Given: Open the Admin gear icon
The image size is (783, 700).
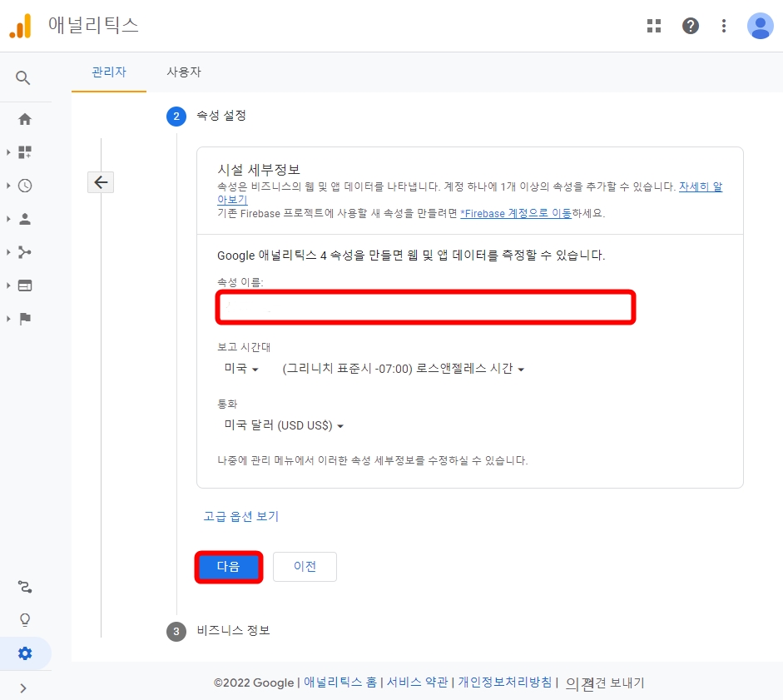Looking at the screenshot, I should pos(25,653).
